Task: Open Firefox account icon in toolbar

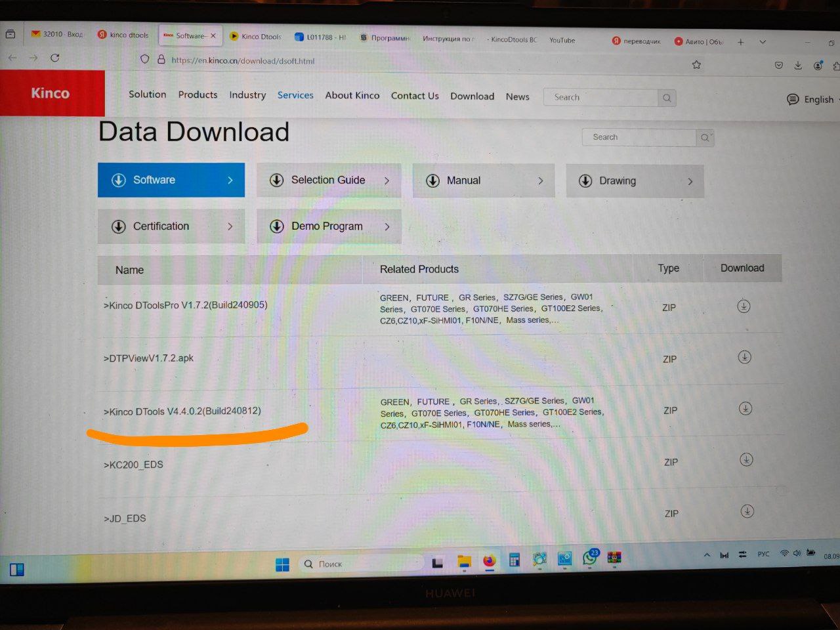Action: click(x=818, y=66)
